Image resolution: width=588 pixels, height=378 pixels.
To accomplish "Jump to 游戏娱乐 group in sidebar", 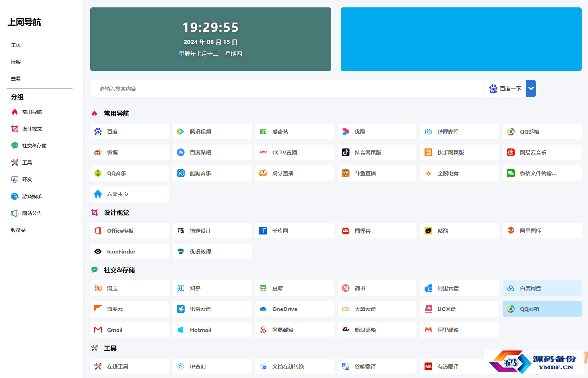I will point(26,196).
